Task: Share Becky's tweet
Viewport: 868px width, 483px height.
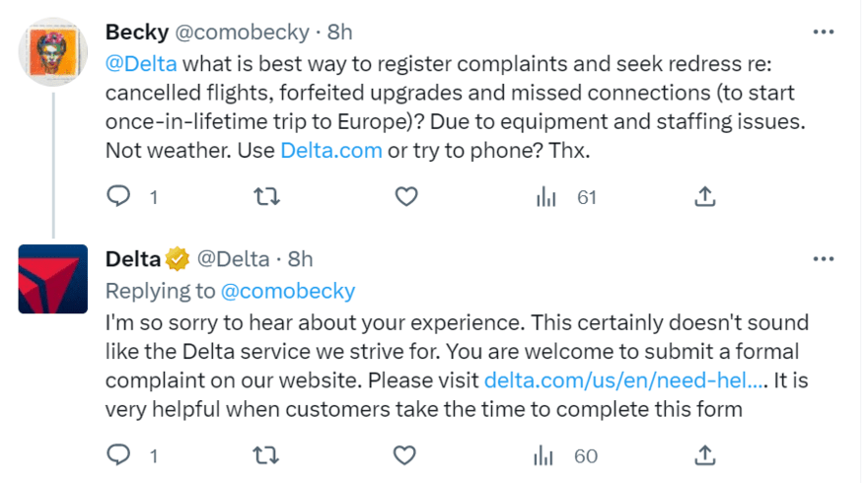Action: 704,197
